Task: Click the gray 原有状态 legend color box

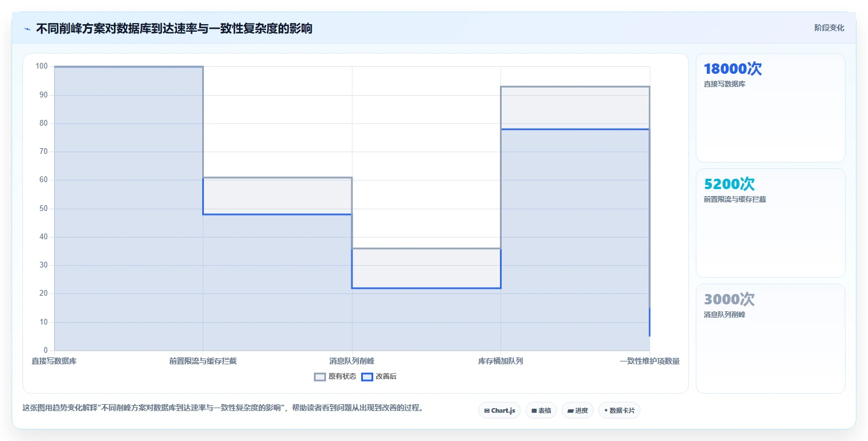Action: click(x=320, y=377)
